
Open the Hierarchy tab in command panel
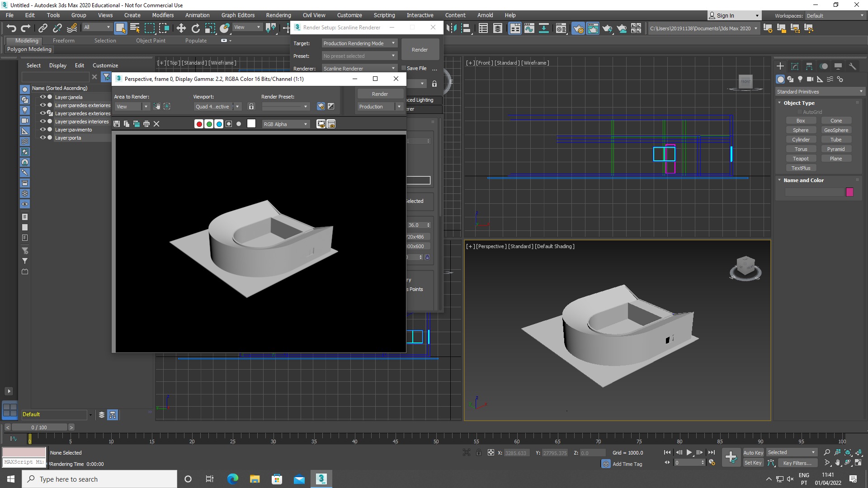(x=809, y=66)
